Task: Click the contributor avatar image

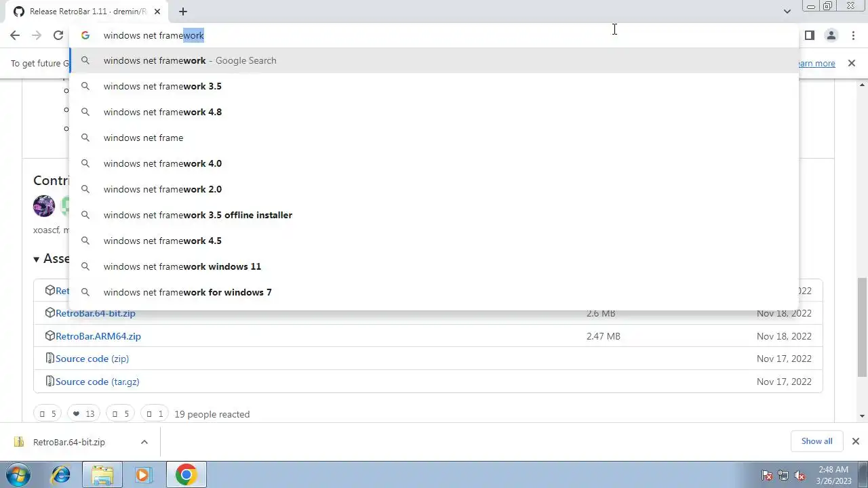Action: (x=44, y=206)
